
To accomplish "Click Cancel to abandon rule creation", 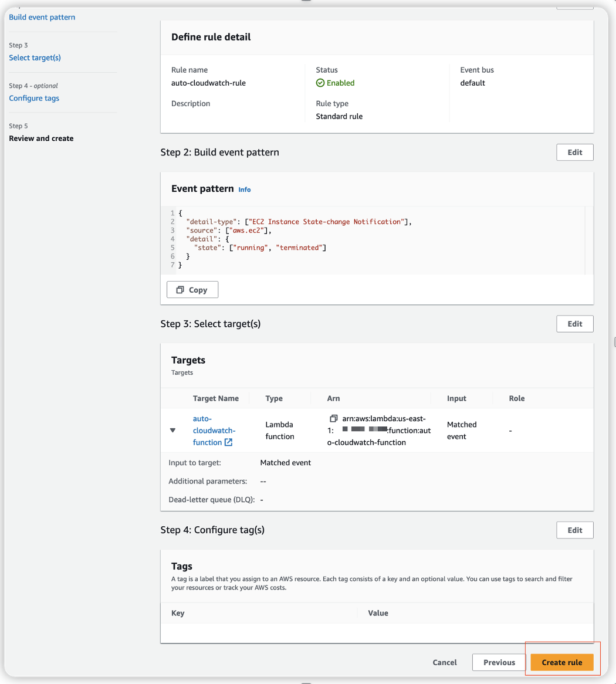I will pos(444,662).
